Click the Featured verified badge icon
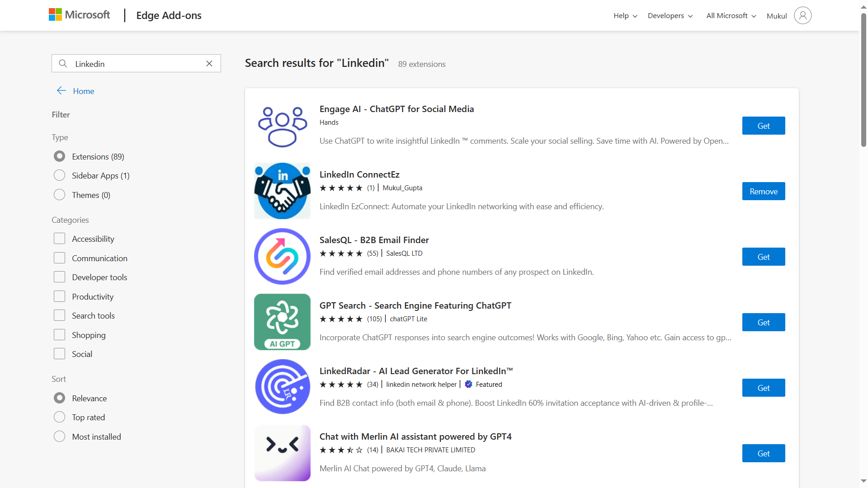 click(x=468, y=385)
